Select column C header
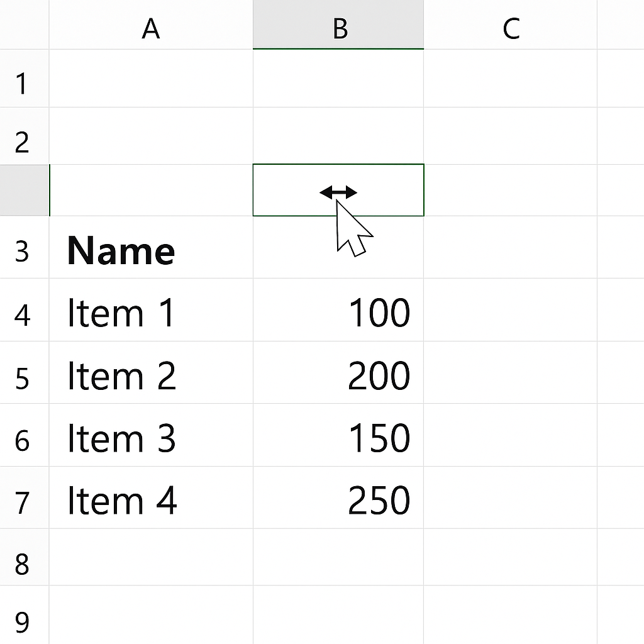Image resolution: width=644 pixels, height=644 pixels. pos(511,25)
